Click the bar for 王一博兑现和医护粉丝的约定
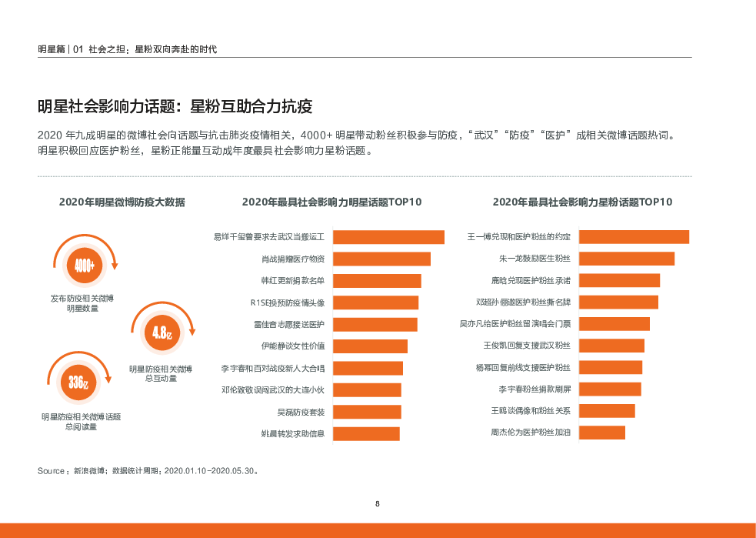The image size is (756, 538). [634, 237]
